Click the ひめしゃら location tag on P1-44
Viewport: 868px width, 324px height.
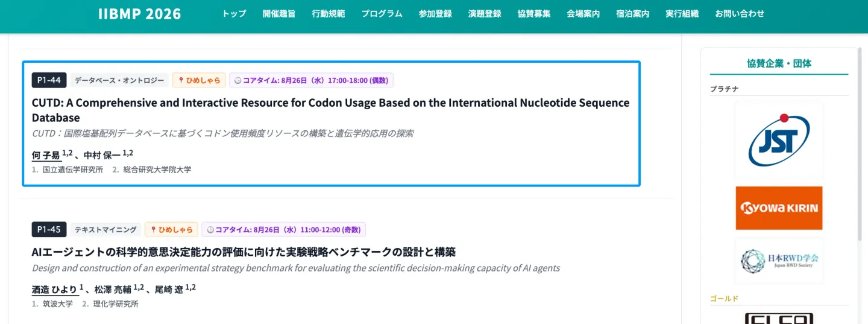click(x=199, y=80)
